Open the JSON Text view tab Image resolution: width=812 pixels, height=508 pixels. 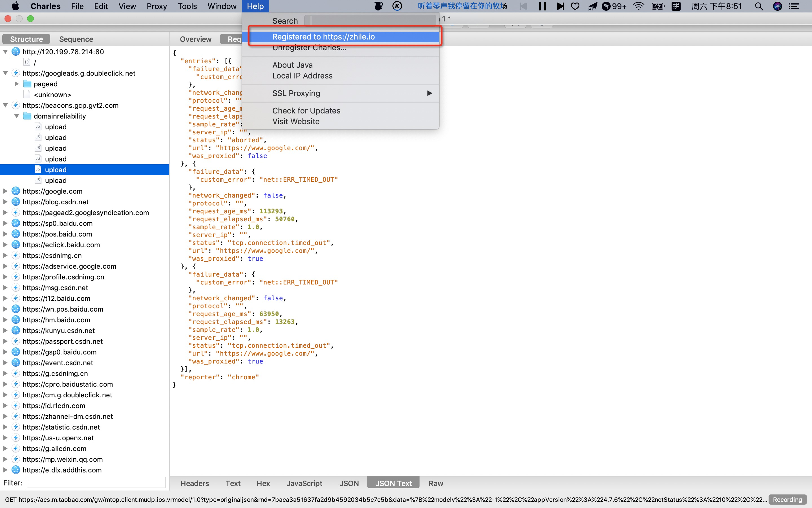pos(393,483)
